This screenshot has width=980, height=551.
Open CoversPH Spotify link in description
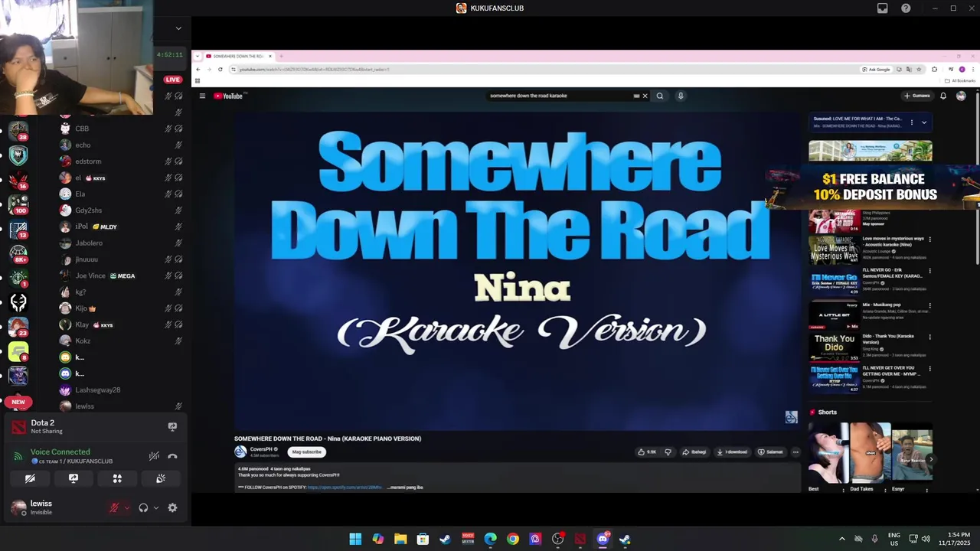[x=345, y=487]
